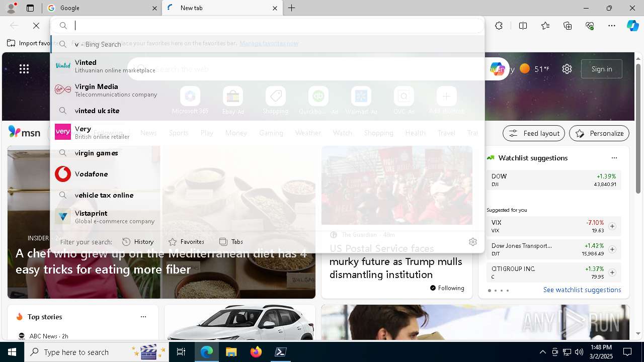Follow See watchlist suggestions link
The height and width of the screenshot is (362, 644).
coord(582,290)
